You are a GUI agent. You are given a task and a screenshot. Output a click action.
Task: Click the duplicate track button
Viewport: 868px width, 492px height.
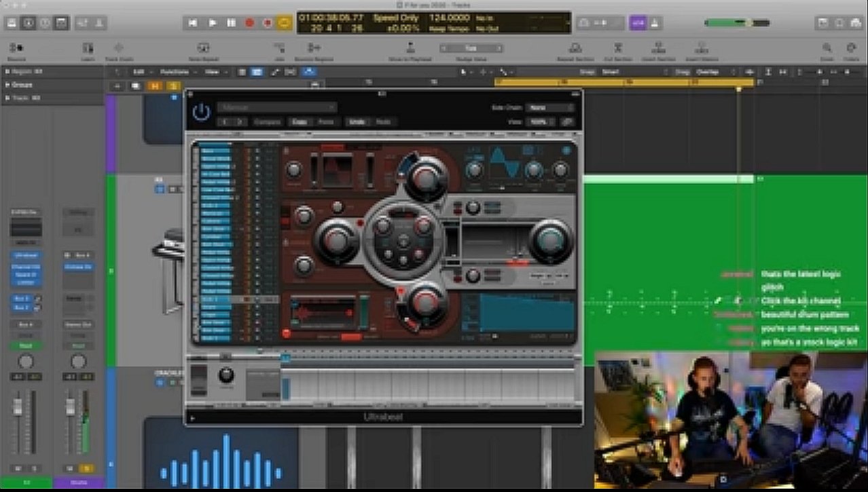tap(136, 86)
